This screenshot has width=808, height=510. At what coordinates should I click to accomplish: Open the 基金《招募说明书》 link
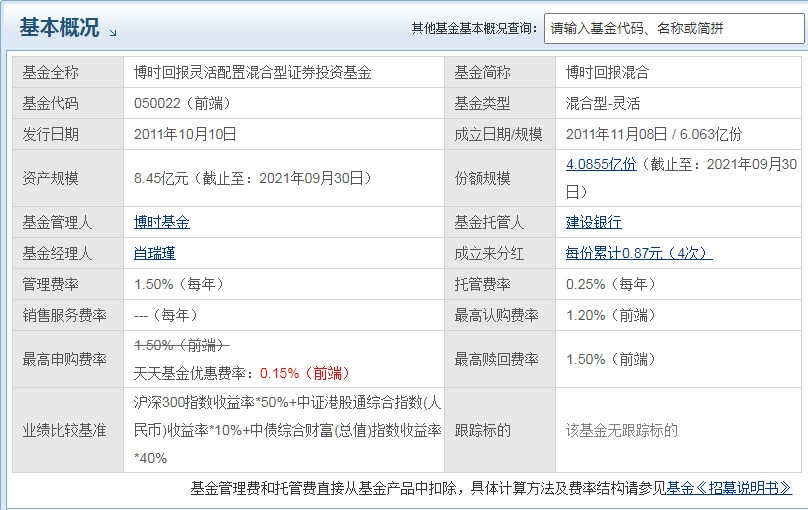[729, 487]
